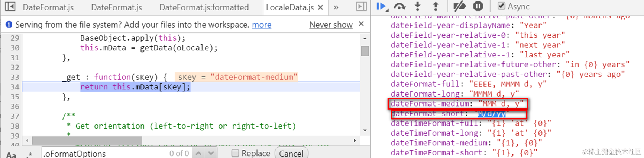Click the highlighted M/d/yy value
Image resolution: width=644 pixels, height=158 pixels.
point(492,114)
